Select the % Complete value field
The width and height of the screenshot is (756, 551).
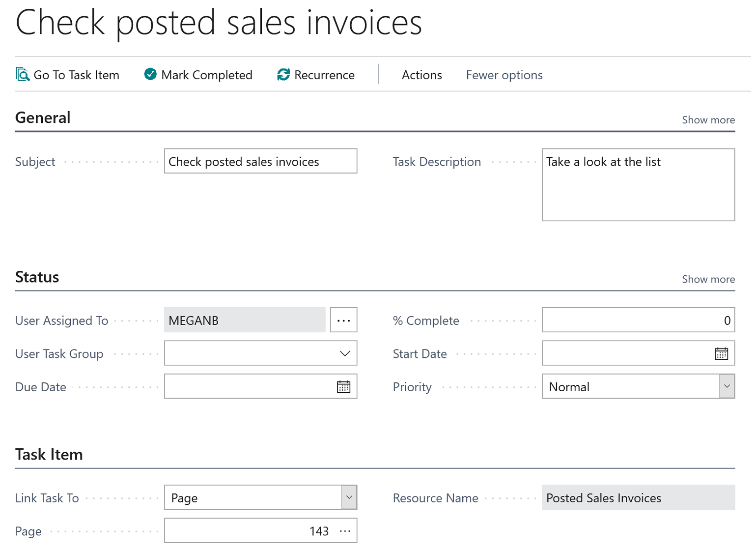point(639,320)
